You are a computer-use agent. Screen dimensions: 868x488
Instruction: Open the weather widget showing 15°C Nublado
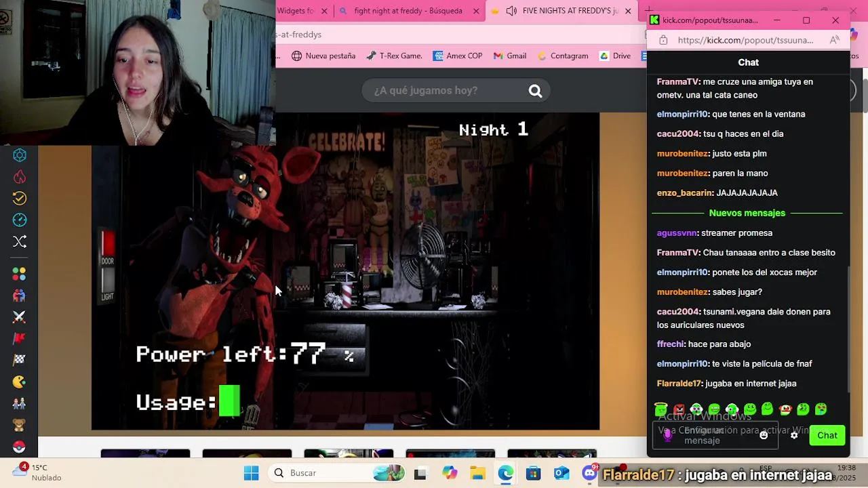(37, 472)
